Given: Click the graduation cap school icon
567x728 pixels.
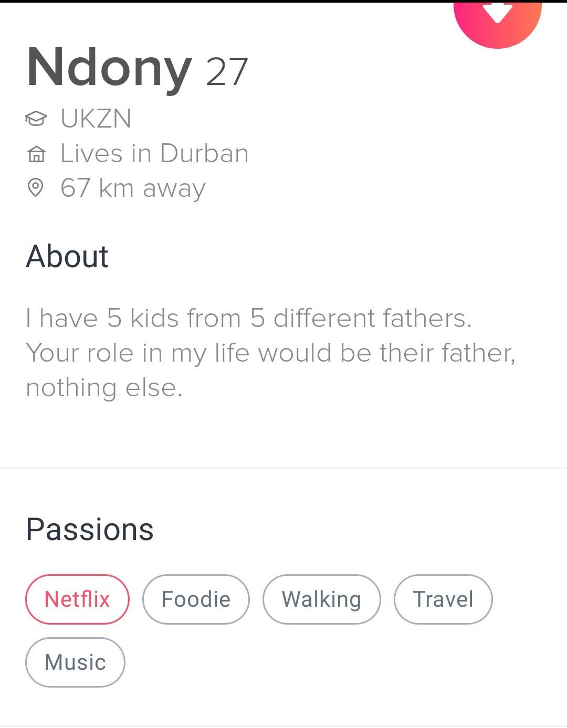Looking at the screenshot, I should point(36,118).
